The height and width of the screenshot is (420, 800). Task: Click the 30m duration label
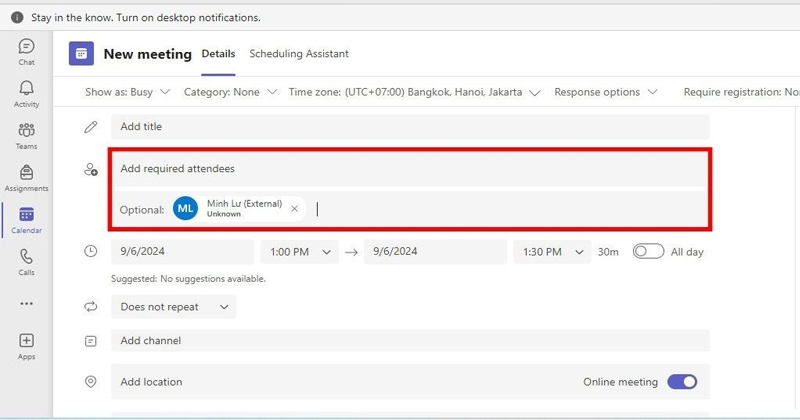coord(608,252)
